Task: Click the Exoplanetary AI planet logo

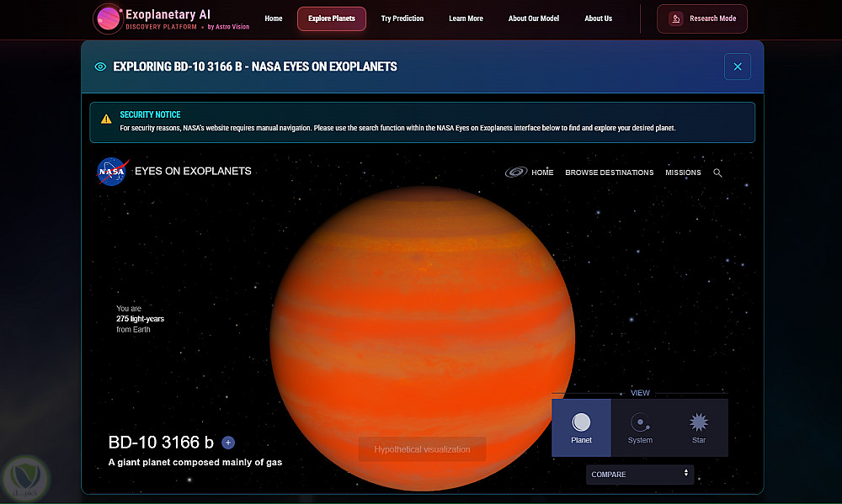Action: click(108, 19)
